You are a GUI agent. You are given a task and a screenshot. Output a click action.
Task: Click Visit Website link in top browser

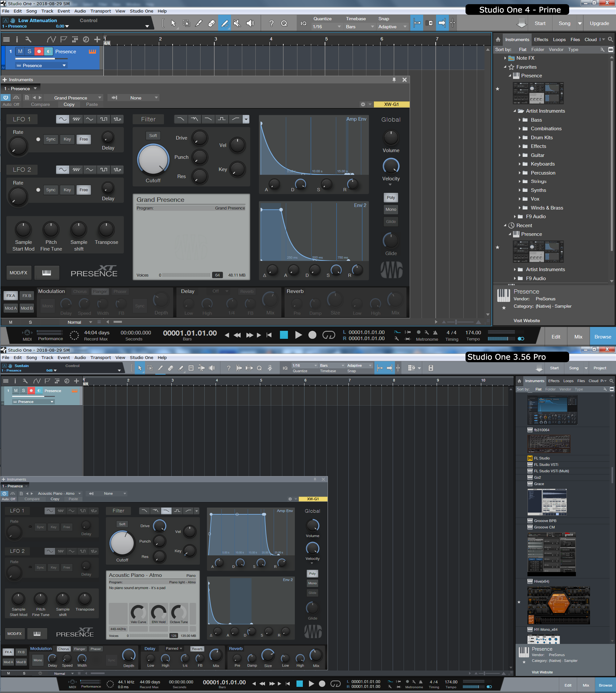point(526,321)
